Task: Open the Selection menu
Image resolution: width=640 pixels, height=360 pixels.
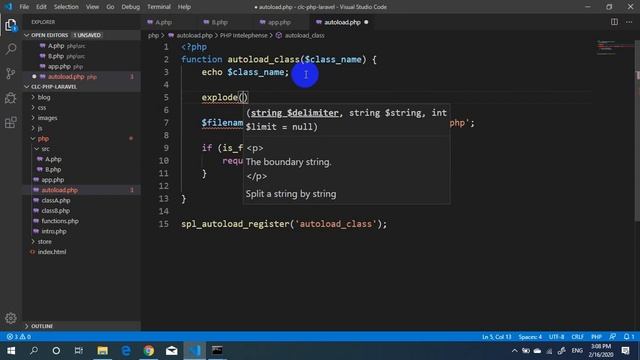Action: coord(66,7)
